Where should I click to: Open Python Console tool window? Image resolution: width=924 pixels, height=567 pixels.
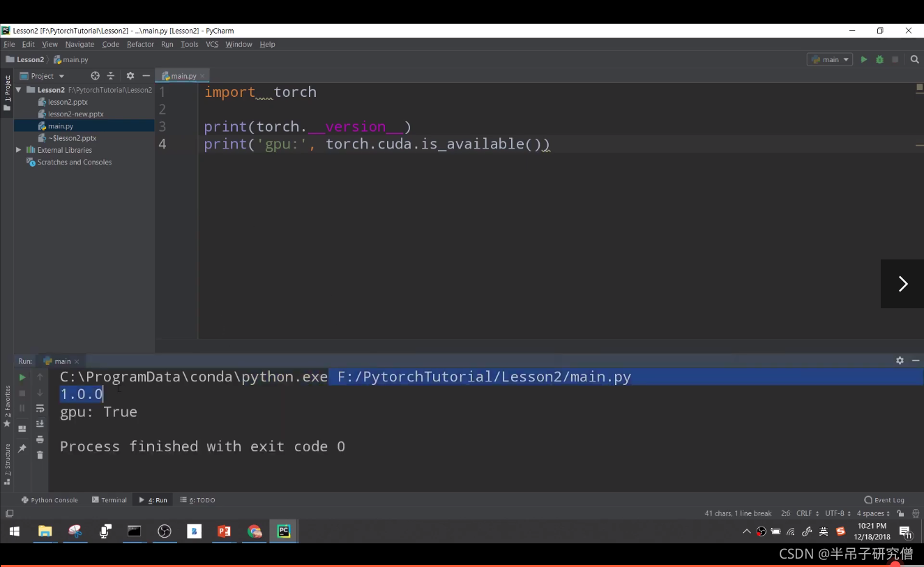coord(50,500)
